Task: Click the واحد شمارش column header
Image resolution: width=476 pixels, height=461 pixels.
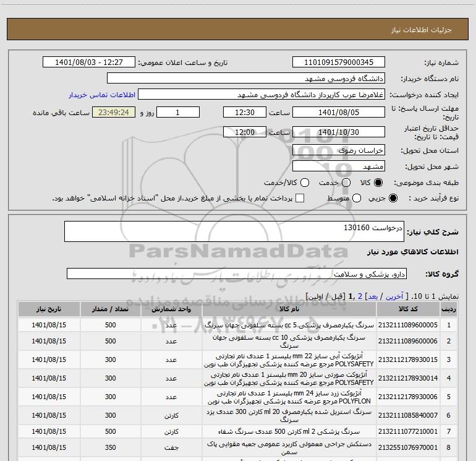Action: pyautogui.click(x=171, y=309)
